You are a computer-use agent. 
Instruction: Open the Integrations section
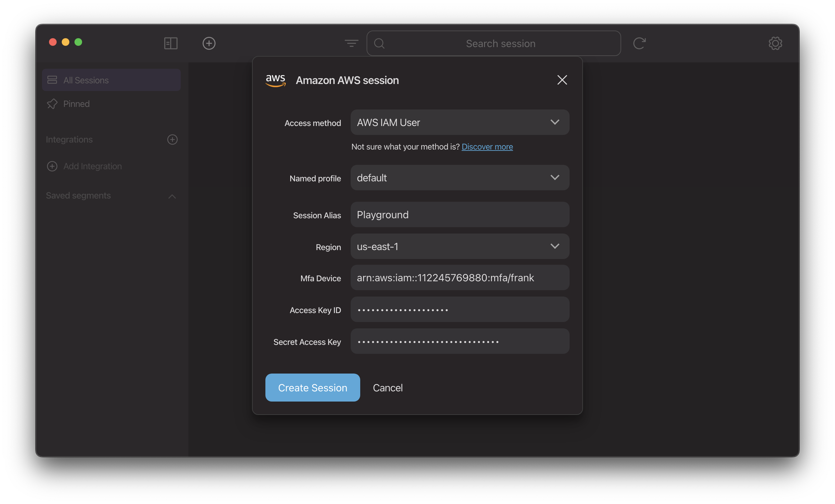tap(69, 139)
